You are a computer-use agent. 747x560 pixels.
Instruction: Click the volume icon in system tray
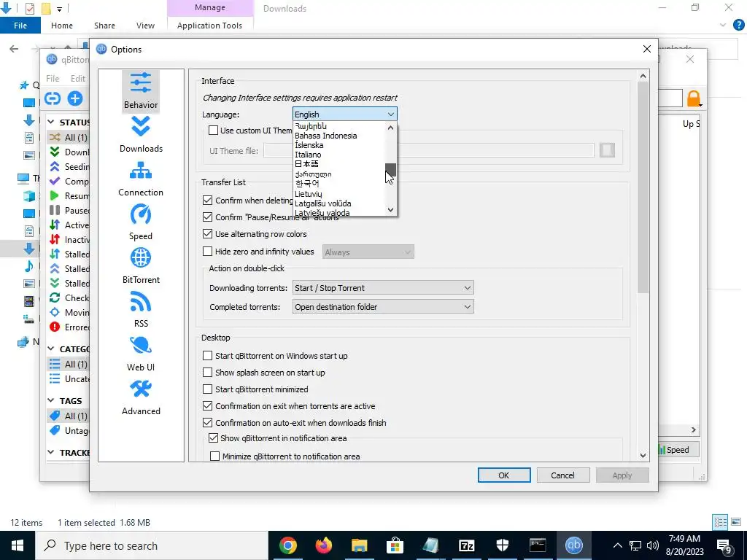(x=653, y=545)
